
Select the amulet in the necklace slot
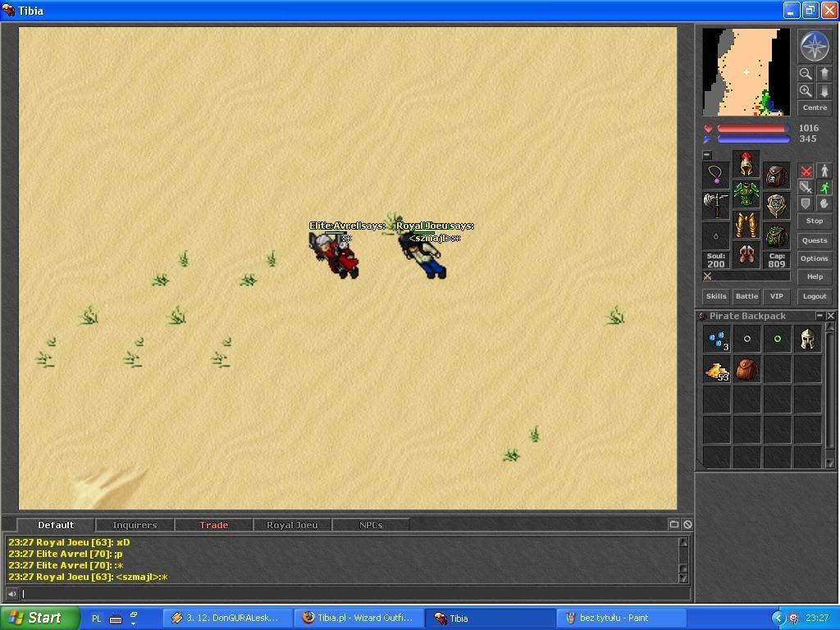pos(716,175)
